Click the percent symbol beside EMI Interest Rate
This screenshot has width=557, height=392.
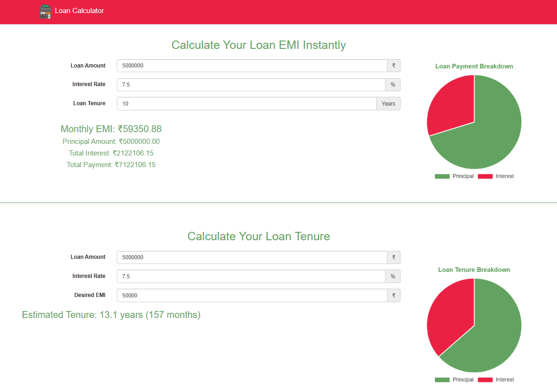pyautogui.click(x=393, y=85)
